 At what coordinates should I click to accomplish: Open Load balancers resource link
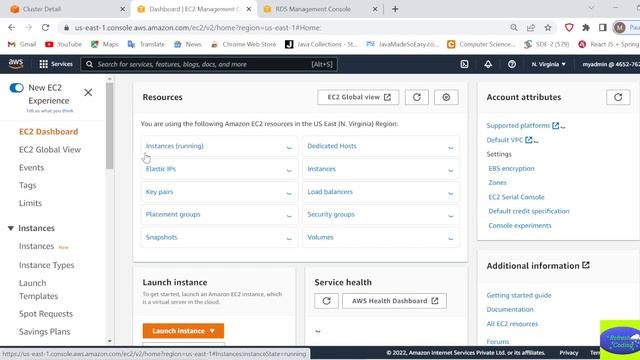(330, 192)
